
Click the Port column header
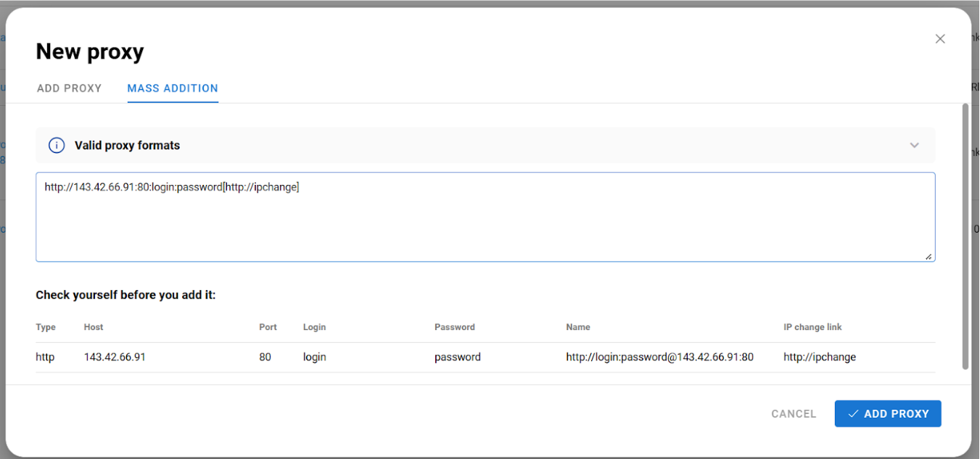pyautogui.click(x=268, y=327)
